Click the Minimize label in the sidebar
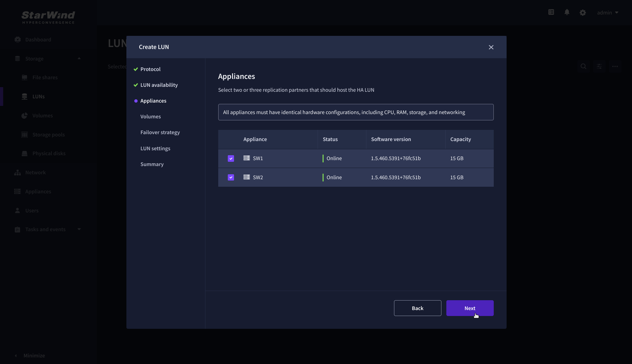632x364 pixels. [x=34, y=355]
